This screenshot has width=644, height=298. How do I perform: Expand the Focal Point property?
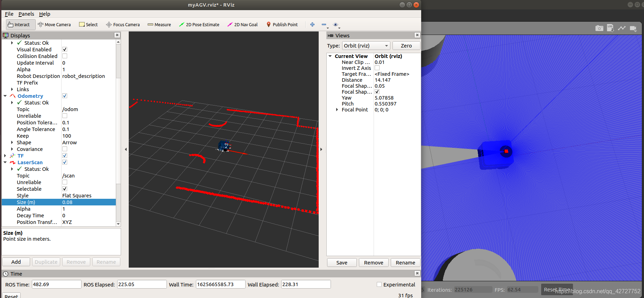click(337, 109)
